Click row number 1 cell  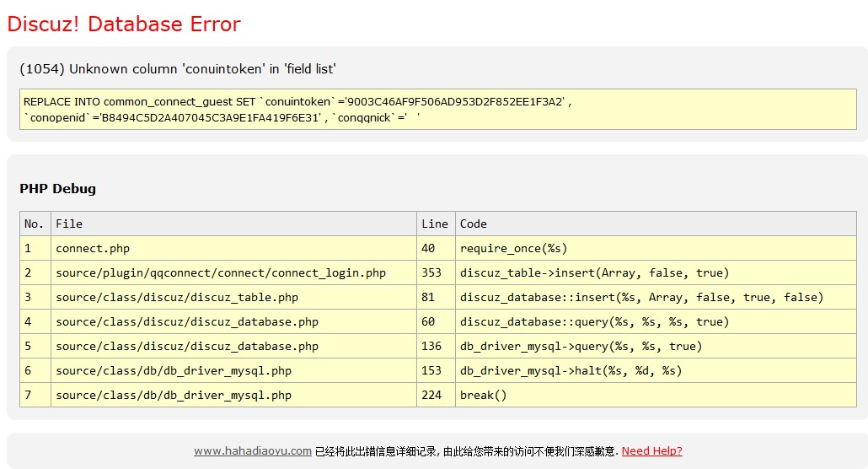(x=35, y=248)
